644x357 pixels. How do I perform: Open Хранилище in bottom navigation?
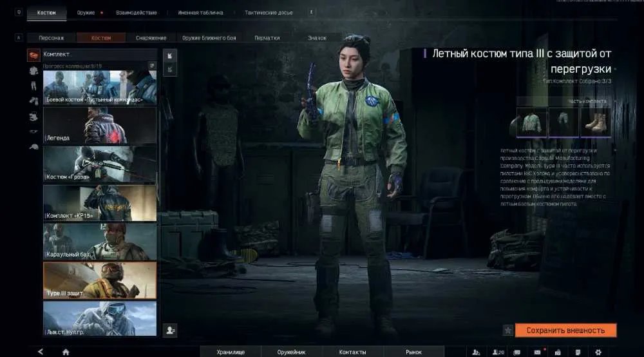[231, 352]
